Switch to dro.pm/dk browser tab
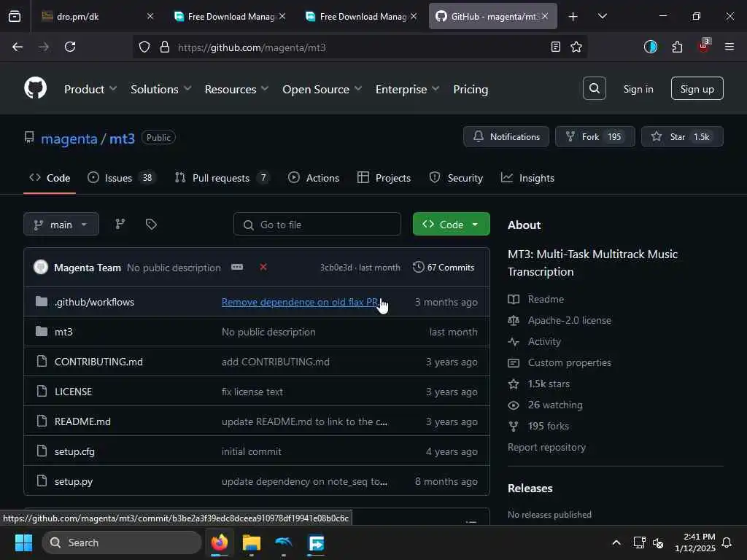 click(96, 16)
